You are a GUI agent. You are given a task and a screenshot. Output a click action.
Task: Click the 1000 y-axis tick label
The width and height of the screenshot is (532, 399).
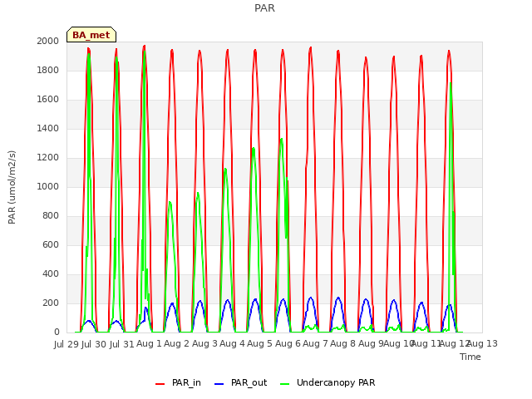(x=48, y=186)
